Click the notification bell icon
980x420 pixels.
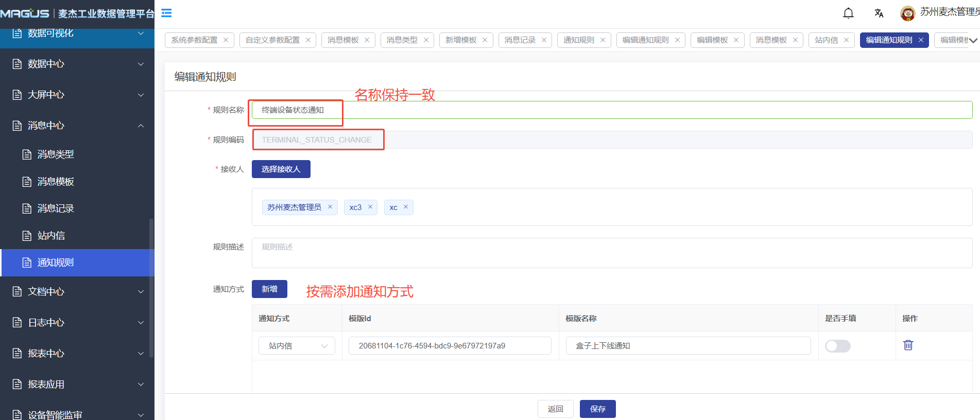[848, 13]
